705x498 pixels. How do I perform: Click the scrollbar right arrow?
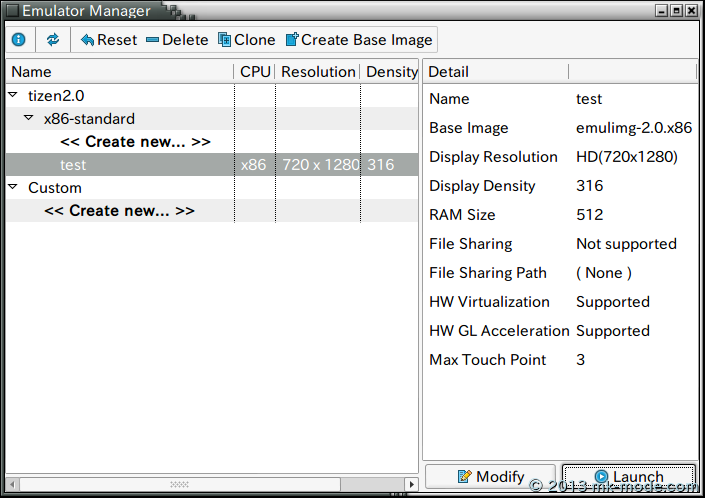411,484
